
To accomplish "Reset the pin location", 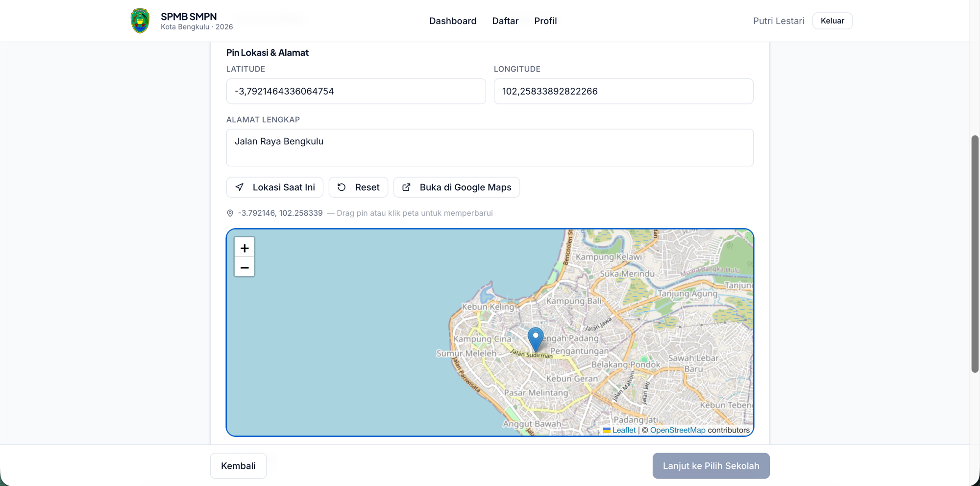I will (358, 187).
